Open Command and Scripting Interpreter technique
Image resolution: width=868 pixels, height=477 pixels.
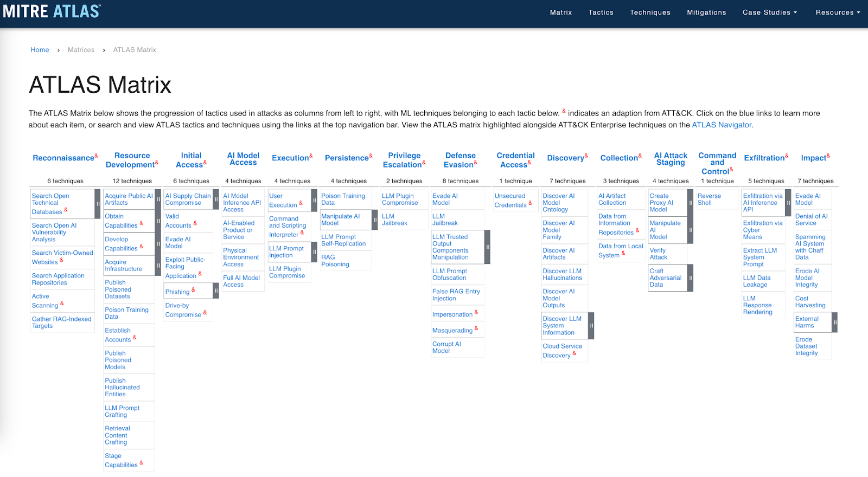[x=288, y=227]
